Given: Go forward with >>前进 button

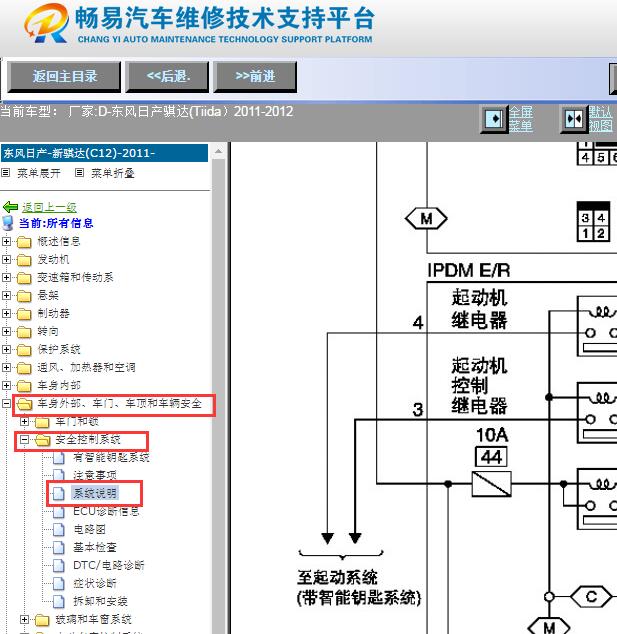Looking at the screenshot, I should [x=255, y=76].
